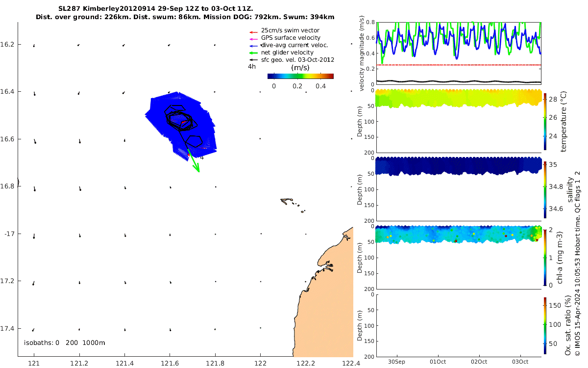Click the '16.2' latitude tick label
This screenshot has width=588, height=368.
pyautogui.click(x=8, y=44)
